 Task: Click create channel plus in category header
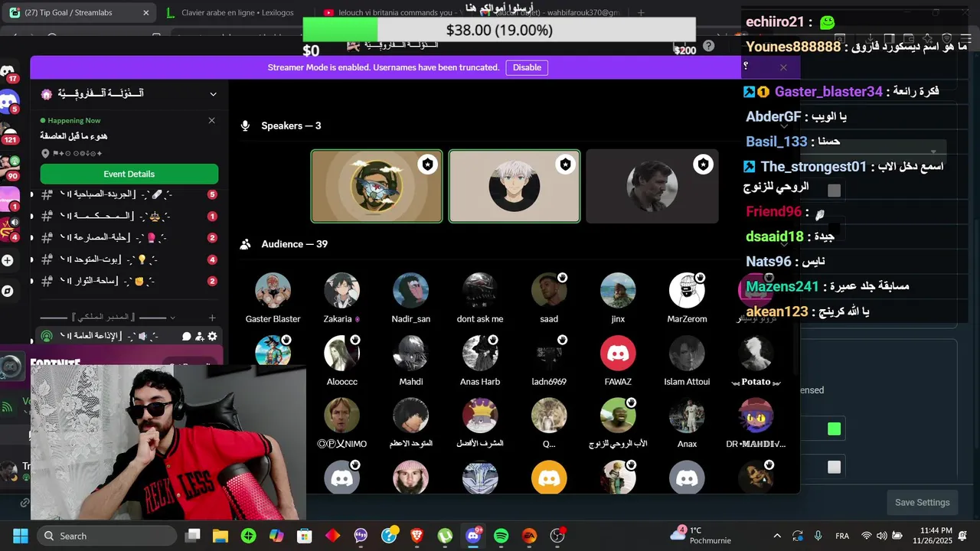(212, 318)
